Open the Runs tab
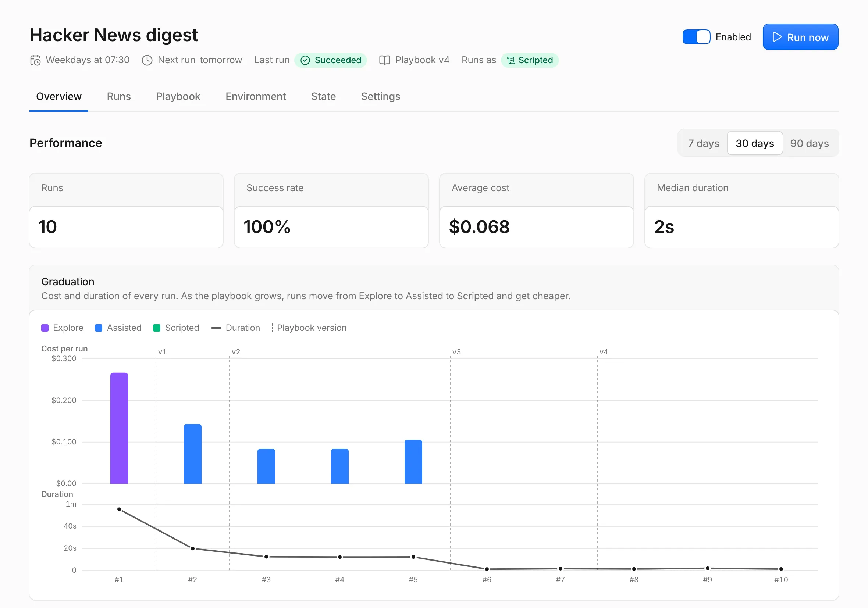The height and width of the screenshot is (608, 868). pyautogui.click(x=119, y=96)
